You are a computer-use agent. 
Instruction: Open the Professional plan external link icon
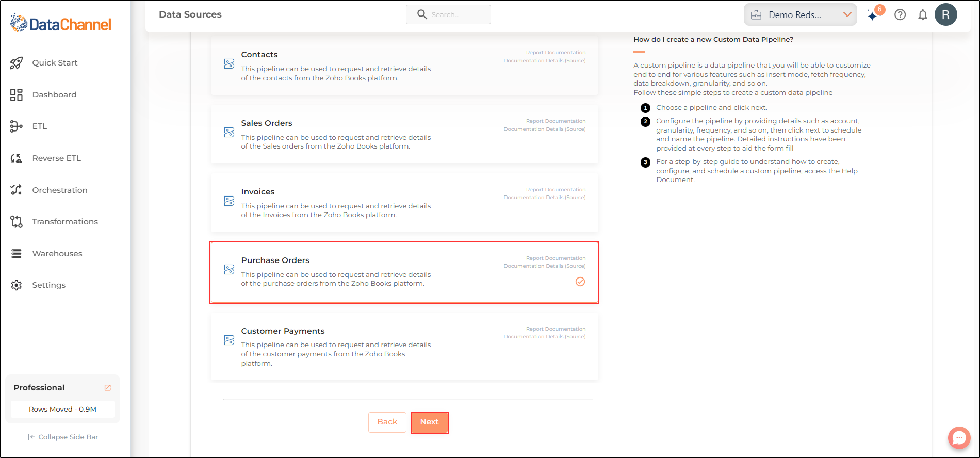(x=108, y=388)
